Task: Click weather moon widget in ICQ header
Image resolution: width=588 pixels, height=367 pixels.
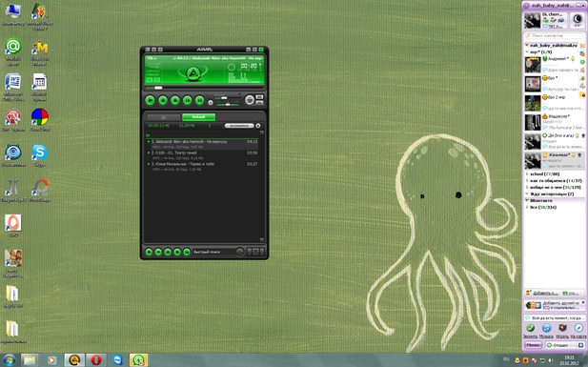Action: (578, 20)
